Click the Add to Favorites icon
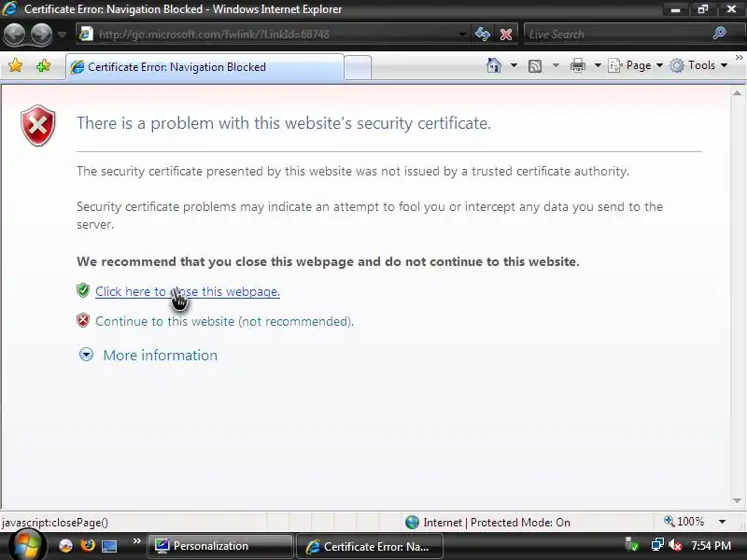Image resolution: width=747 pixels, height=560 pixels. [x=43, y=65]
